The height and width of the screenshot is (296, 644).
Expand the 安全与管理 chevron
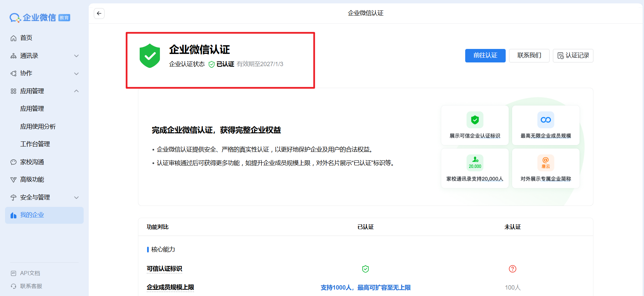tap(77, 197)
